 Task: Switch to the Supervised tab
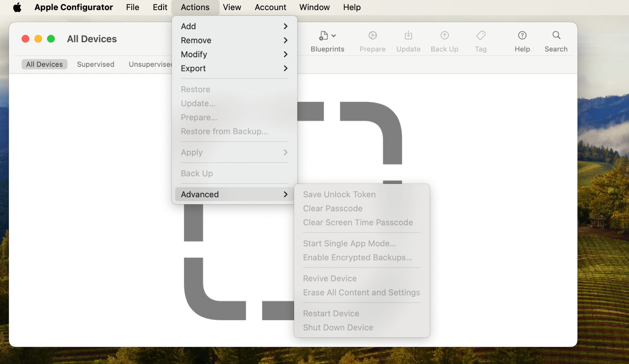[95, 64]
